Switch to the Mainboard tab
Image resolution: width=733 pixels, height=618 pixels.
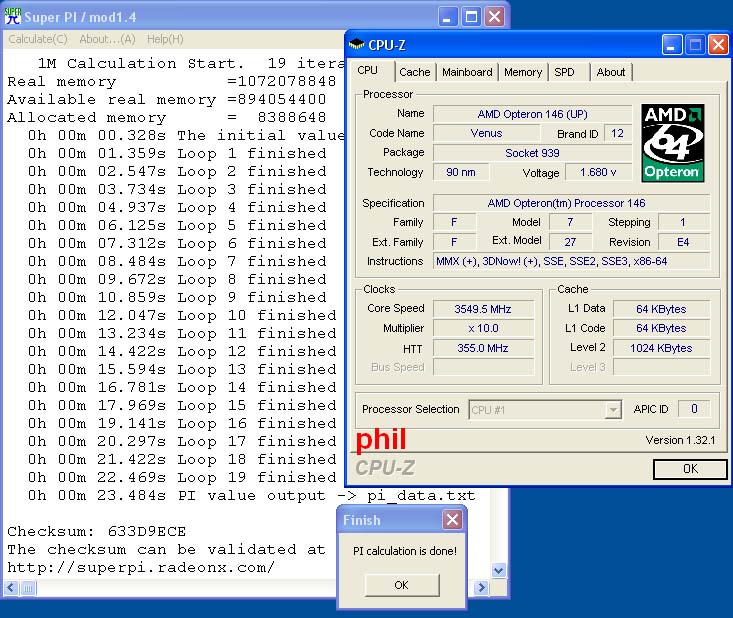click(x=467, y=72)
